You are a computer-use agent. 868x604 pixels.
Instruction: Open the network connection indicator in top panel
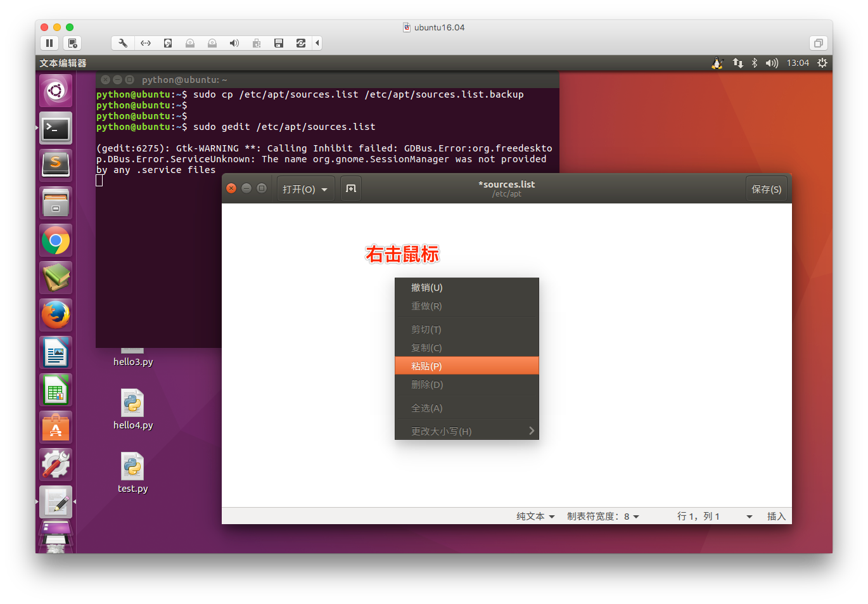[737, 63]
